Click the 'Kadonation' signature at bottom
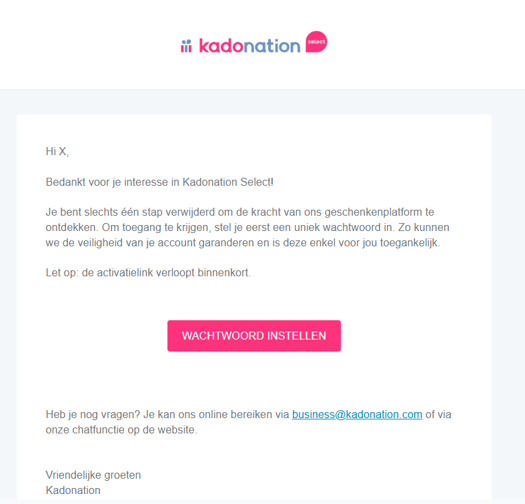This screenshot has width=525, height=504. coord(73,490)
